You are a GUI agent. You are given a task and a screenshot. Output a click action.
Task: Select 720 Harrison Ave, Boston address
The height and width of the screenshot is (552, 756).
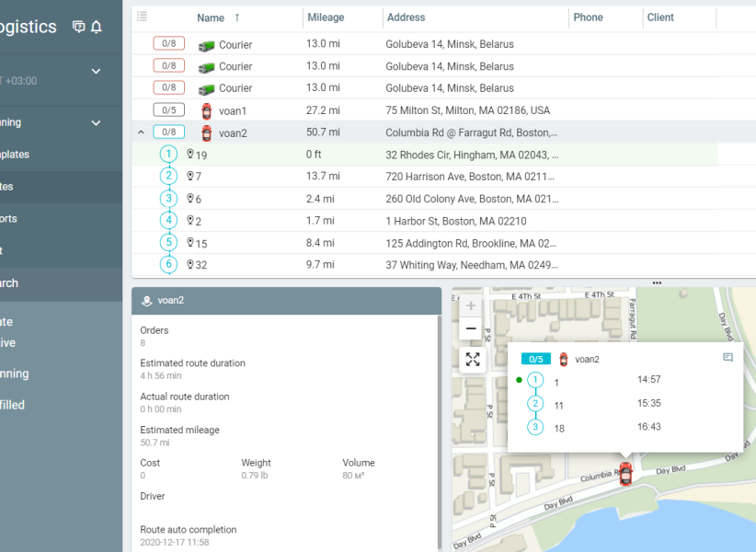pyautogui.click(x=470, y=177)
